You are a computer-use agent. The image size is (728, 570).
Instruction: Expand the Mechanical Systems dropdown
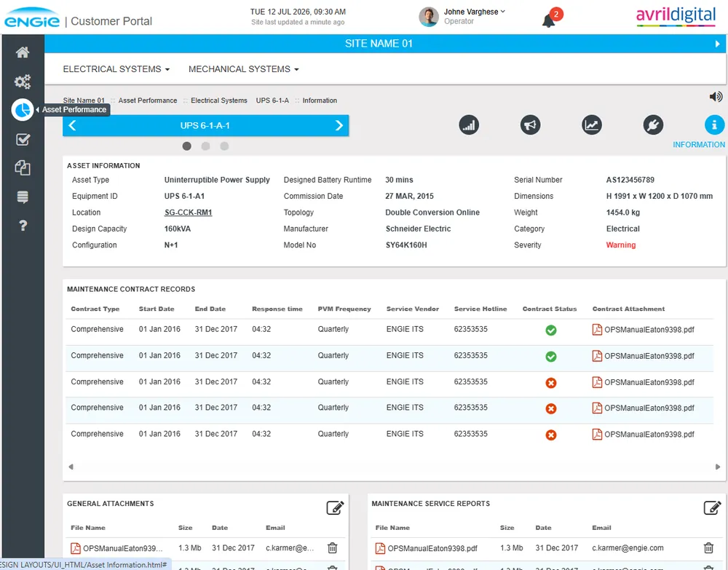243,69
